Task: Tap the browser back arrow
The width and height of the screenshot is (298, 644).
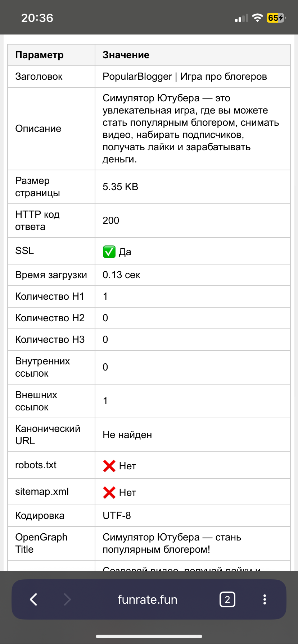Action: click(33, 599)
